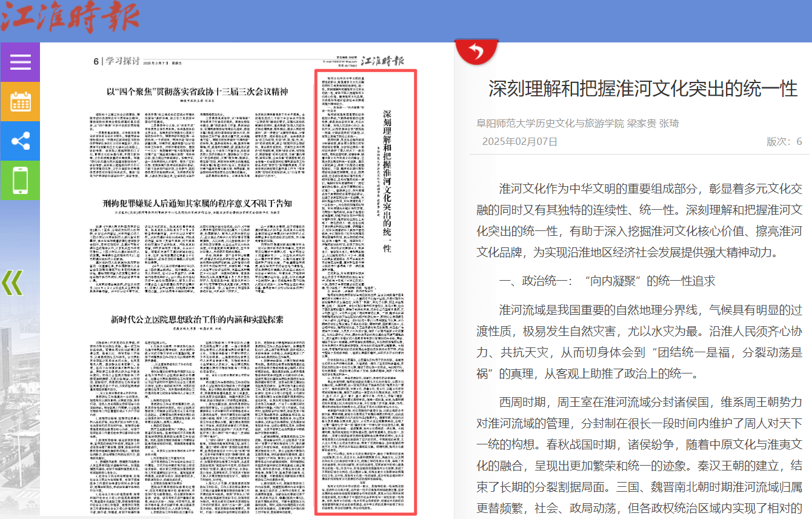
Task: Open the orange calendar date picker
Action: [20, 101]
